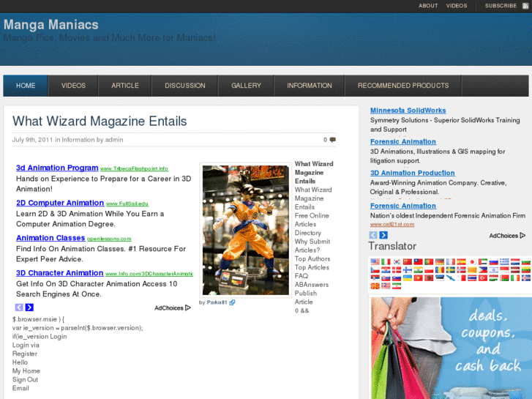Click the comment bubble icon next to 0

333,140
